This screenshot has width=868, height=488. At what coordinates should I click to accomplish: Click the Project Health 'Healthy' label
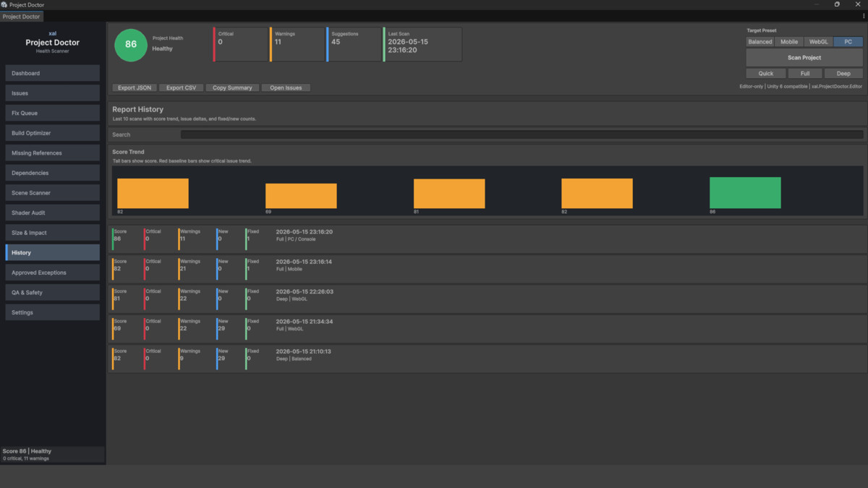tap(162, 48)
